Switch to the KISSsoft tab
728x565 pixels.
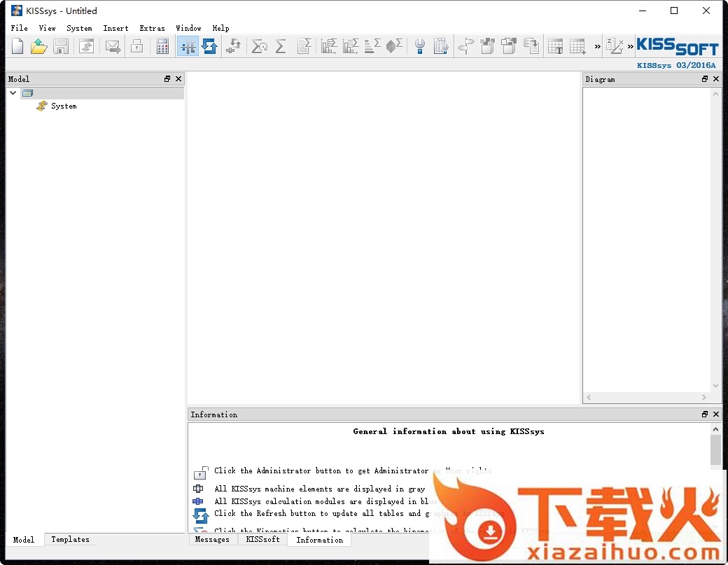[x=262, y=540]
